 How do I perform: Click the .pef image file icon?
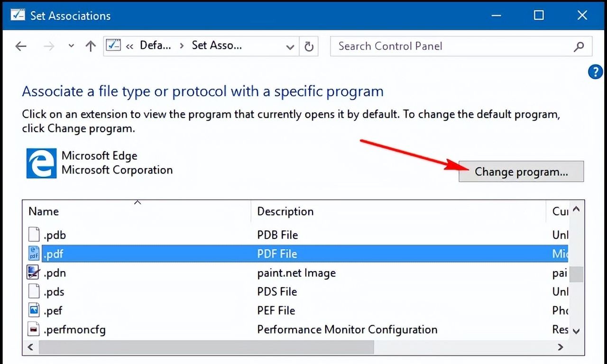[x=34, y=310]
